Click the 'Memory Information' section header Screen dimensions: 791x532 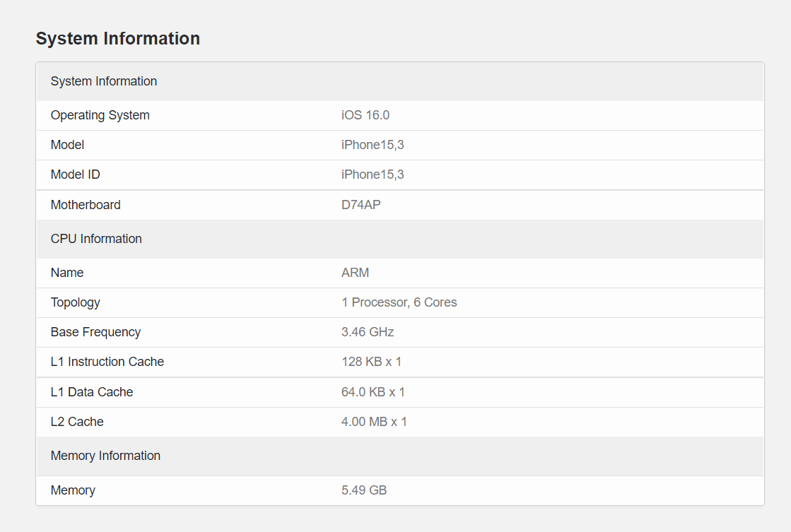click(x=400, y=456)
